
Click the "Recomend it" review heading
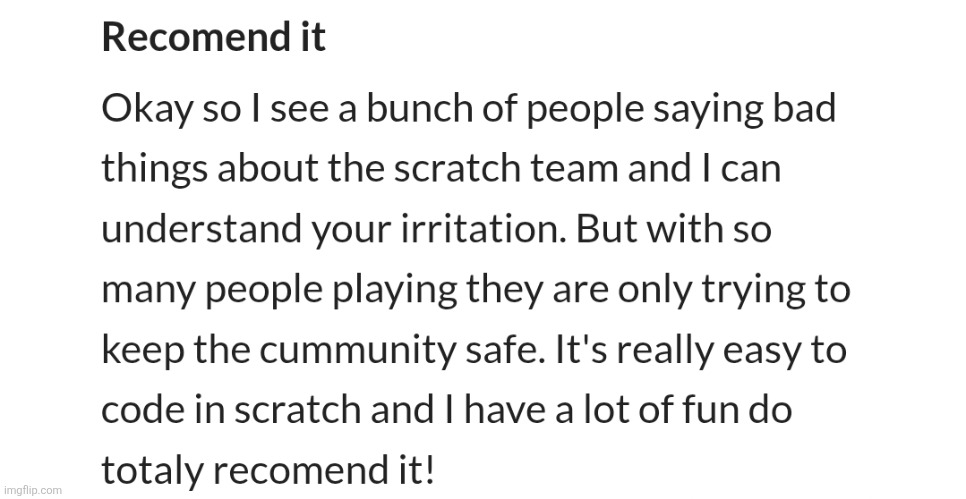pyautogui.click(x=213, y=38)
